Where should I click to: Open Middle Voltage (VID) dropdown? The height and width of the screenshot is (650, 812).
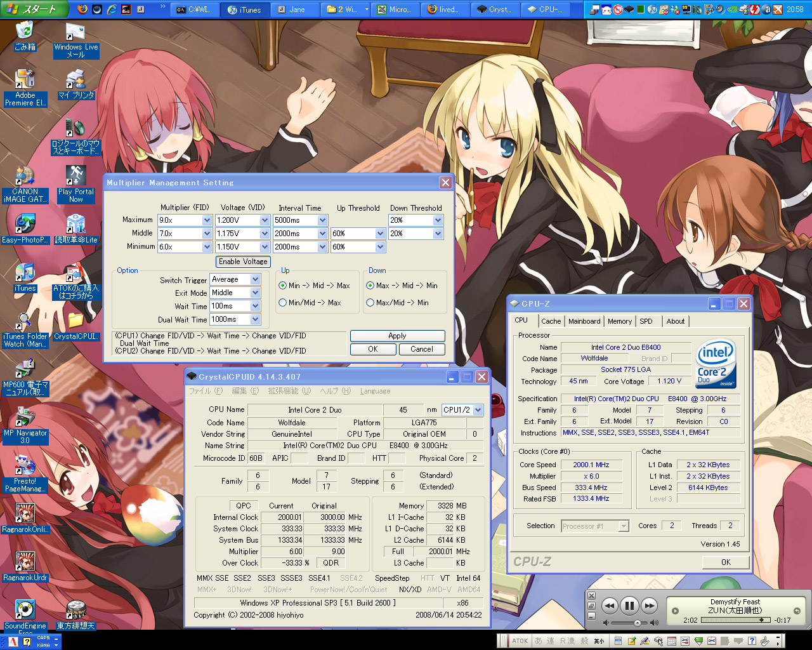point(265,234)
